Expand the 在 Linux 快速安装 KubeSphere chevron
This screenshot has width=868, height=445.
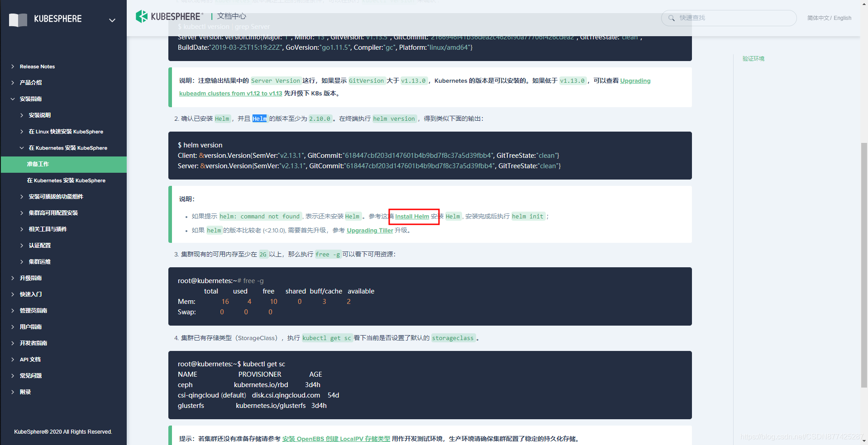pyautogui.click(x=22, y=132)
